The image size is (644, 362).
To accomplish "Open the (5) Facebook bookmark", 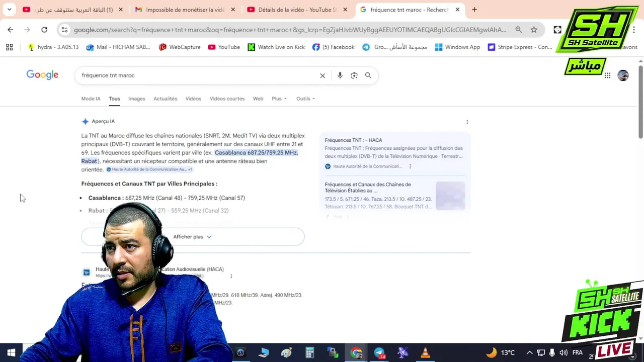I will click(333, 47).
